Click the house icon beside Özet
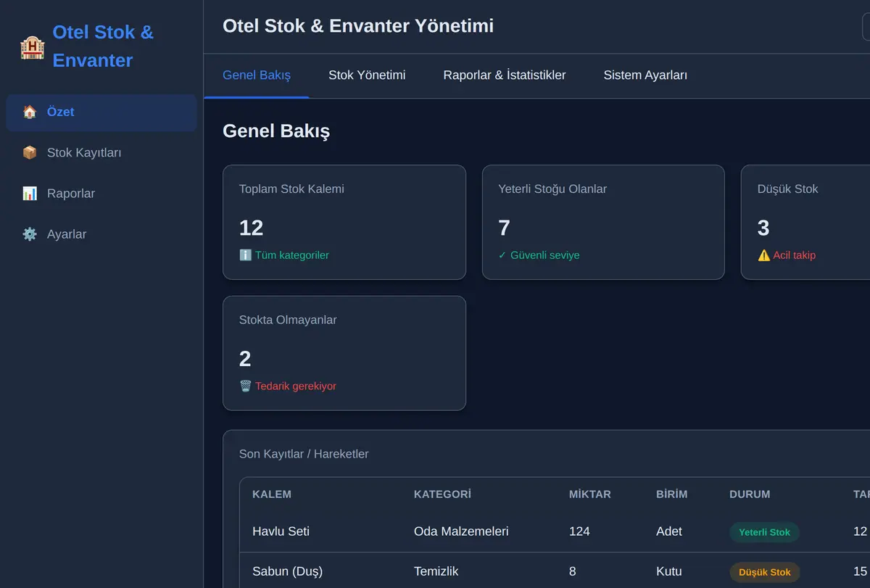The image size is (870, 588). (x=30, y=112)
